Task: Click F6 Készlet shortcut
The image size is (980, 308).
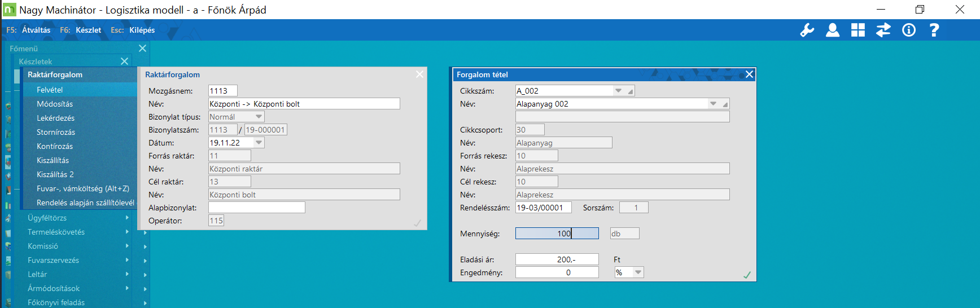Action: tap(81, 30)
